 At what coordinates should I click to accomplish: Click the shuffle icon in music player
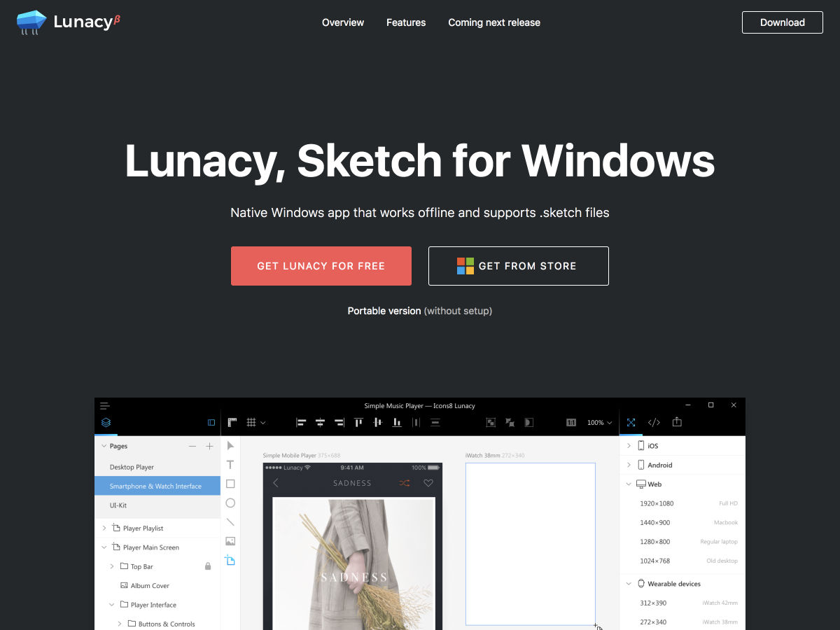(405, 483)
